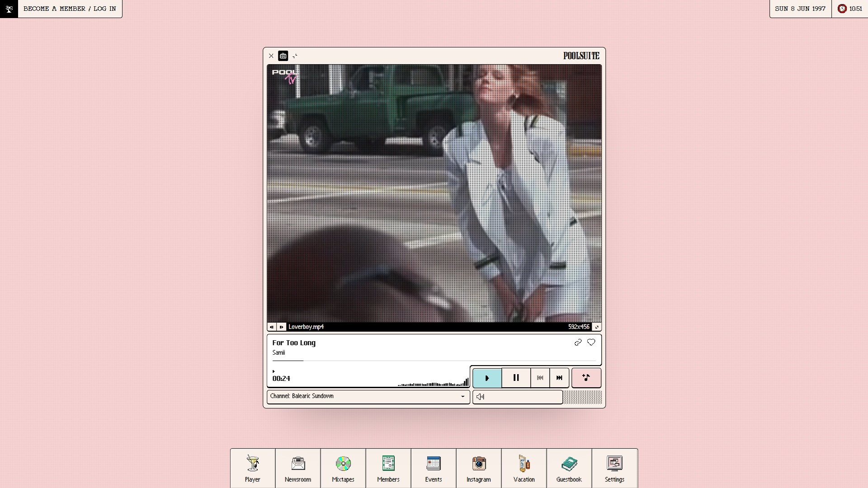Click Become a Member / Log In

(70, 9)
